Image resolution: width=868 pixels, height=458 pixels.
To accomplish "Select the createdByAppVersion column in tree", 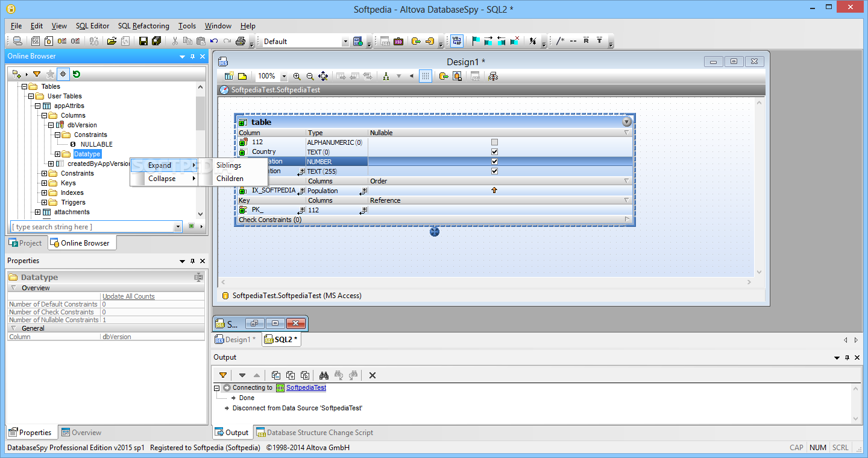I will click(x=99, y=164).
